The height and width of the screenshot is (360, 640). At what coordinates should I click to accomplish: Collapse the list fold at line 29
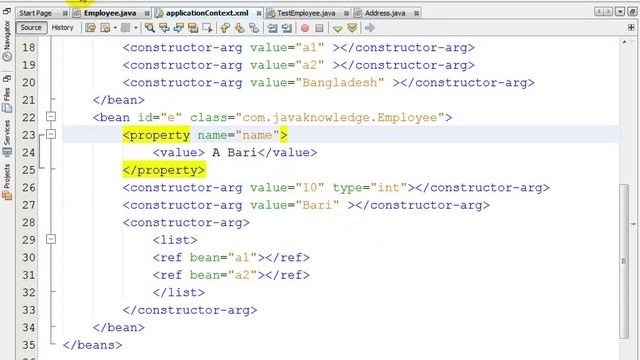pos(51,239)
